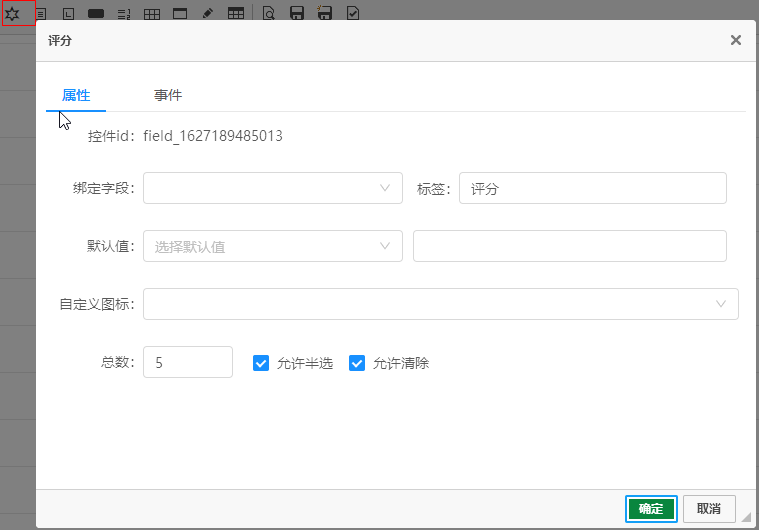Switch to the 属性 tab
The image size is (759, 530).
point(76,95)
